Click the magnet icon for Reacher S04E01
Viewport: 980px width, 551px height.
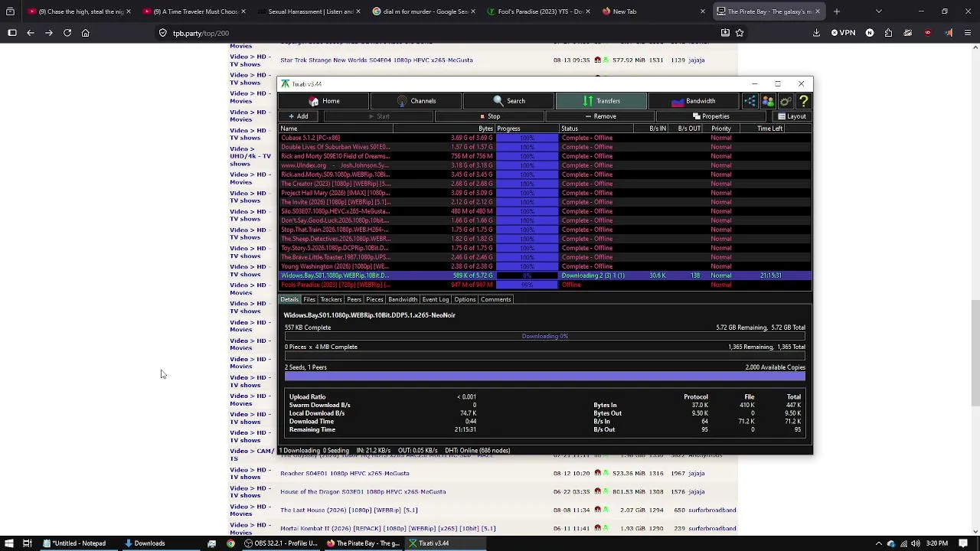point(597,473)
